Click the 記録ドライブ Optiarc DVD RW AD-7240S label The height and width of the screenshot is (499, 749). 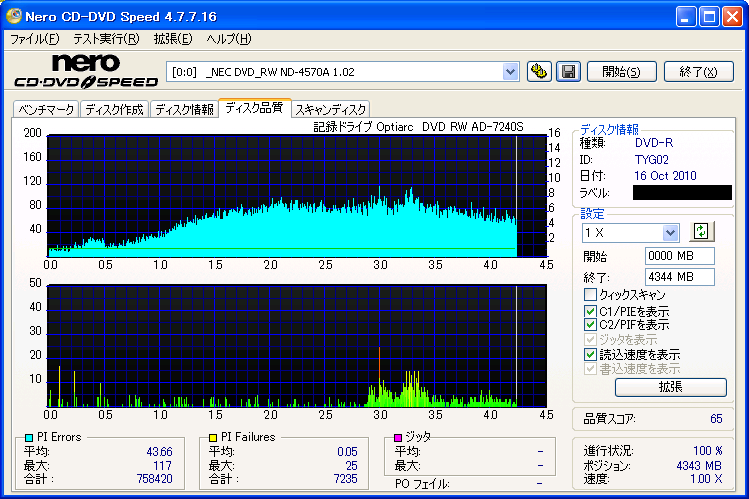click(418, 127)
